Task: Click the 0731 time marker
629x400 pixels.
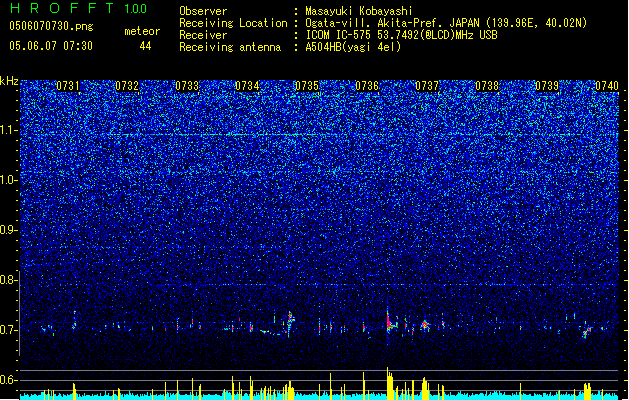Action: [68, 86]
